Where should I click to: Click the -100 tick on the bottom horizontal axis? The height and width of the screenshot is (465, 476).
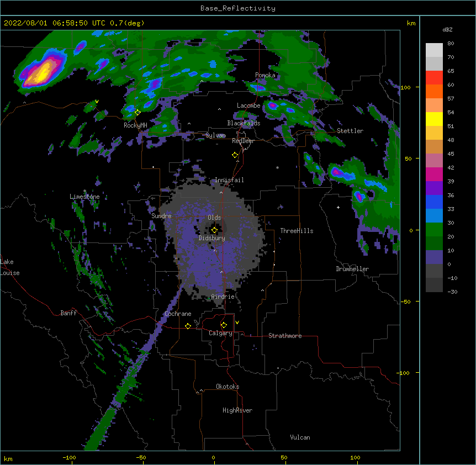point(70,458)
